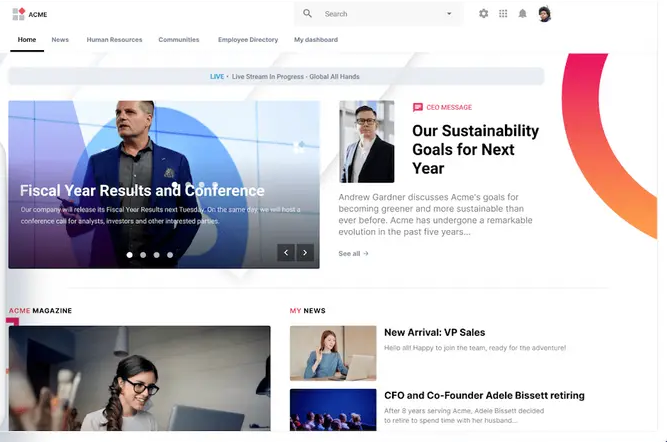
Task: Click the CEO MESSAGE label
Action: coord(449,107)
